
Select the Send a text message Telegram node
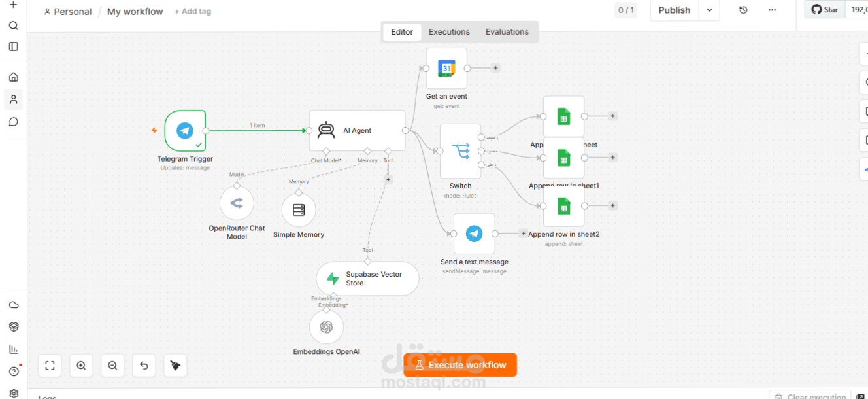click(x=474, y=234)
